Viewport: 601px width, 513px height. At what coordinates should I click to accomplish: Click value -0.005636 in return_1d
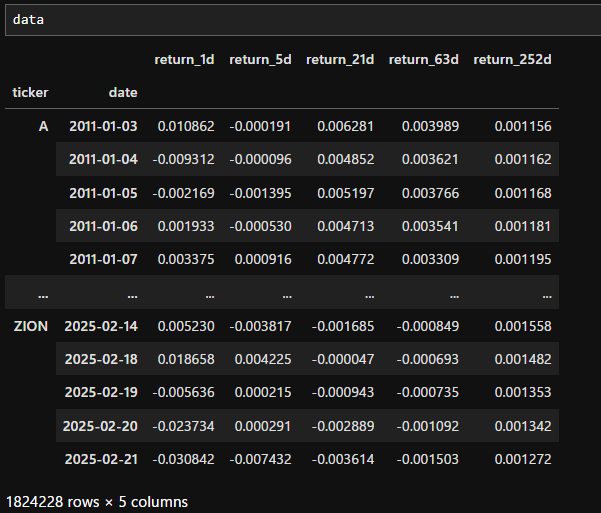pos(183,392)
